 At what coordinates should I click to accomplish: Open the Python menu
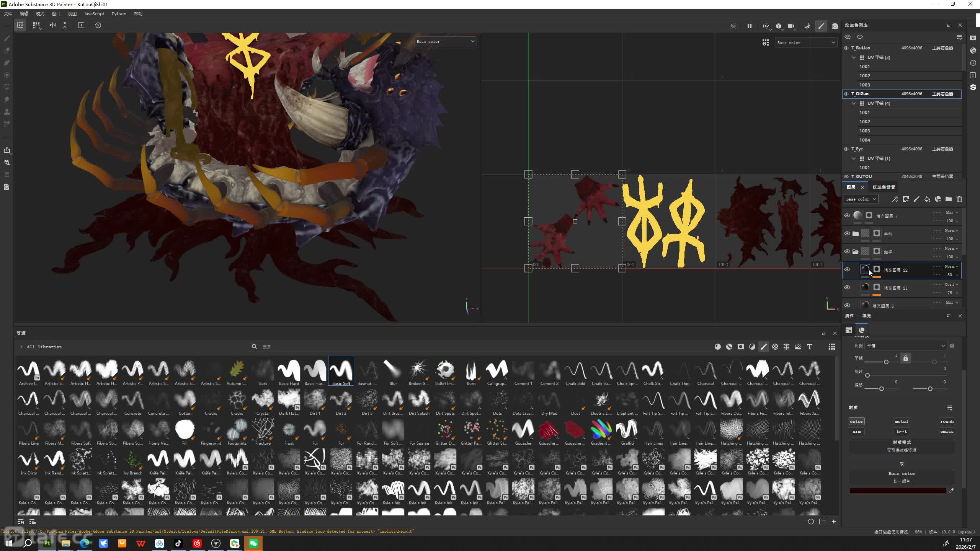[119, 14]
